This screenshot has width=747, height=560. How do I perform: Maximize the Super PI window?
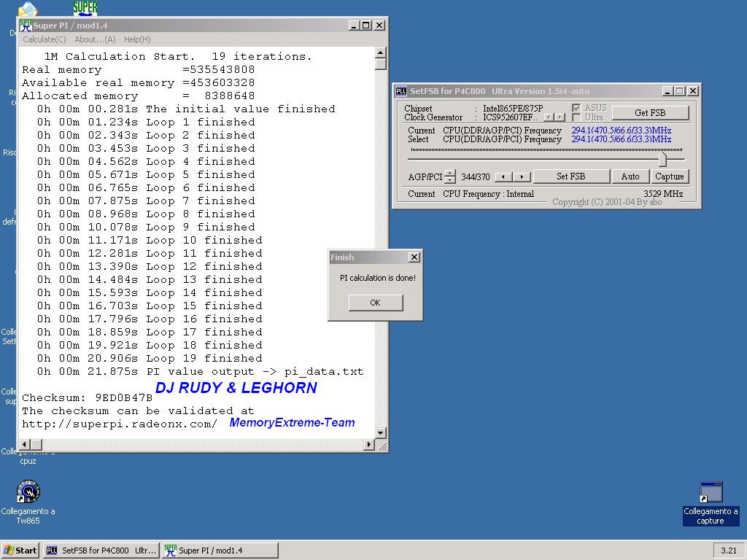click(x=366, y=26)
